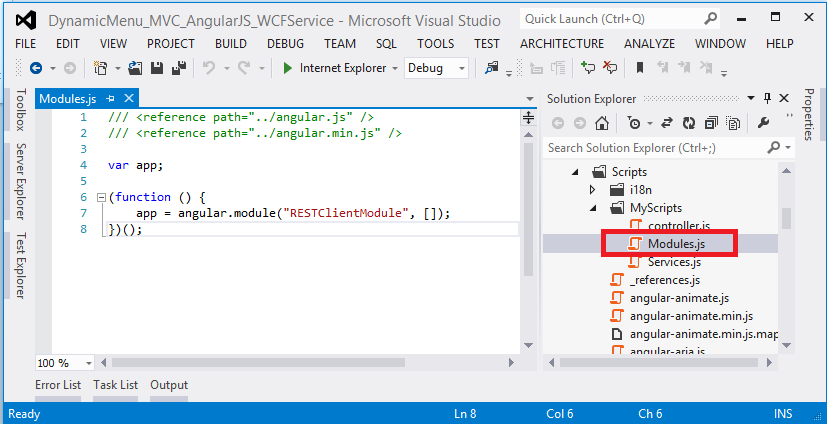The height and width of the screenshot is (424, 827).
Task: Click the Navigate Forward toolbar icon
Action: coord(70,68)
